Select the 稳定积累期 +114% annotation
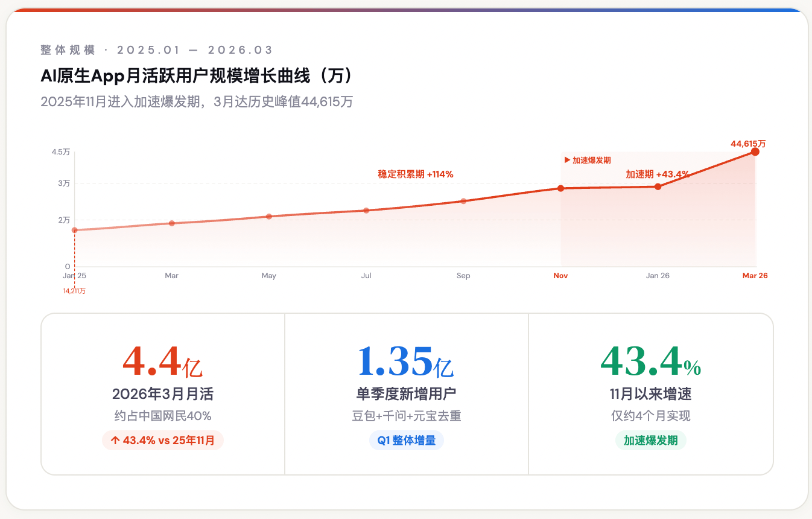 point(415,174)
